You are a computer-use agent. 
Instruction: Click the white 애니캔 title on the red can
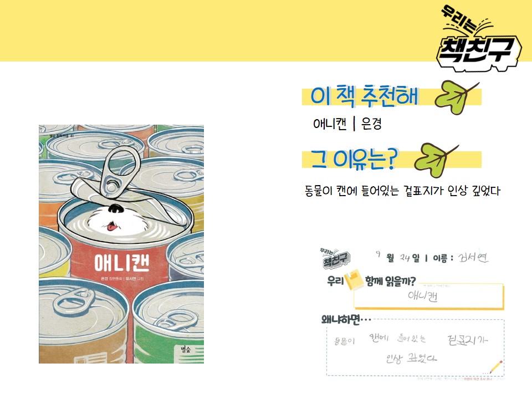pyautogui.click(x=121, y=263)
